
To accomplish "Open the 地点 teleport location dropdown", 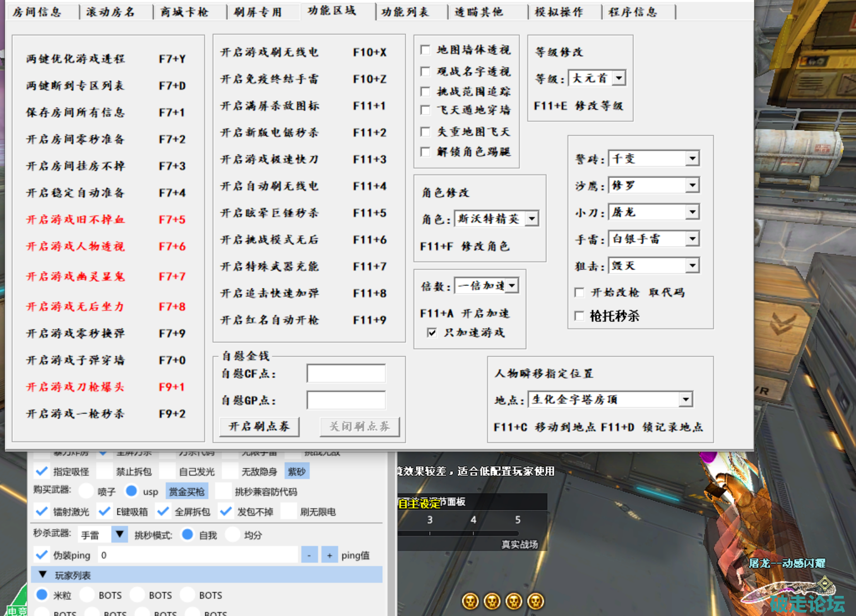I will [x=686, y=400].
